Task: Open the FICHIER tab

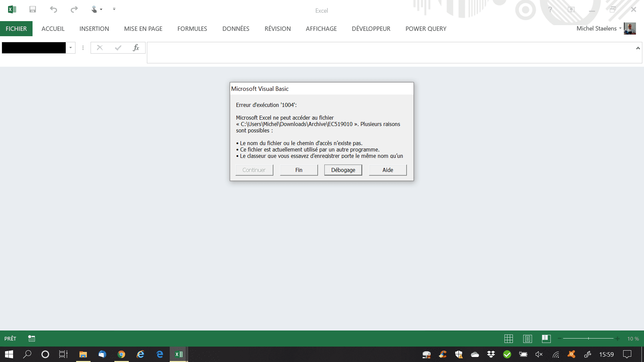Action: [x=16, y=29]
